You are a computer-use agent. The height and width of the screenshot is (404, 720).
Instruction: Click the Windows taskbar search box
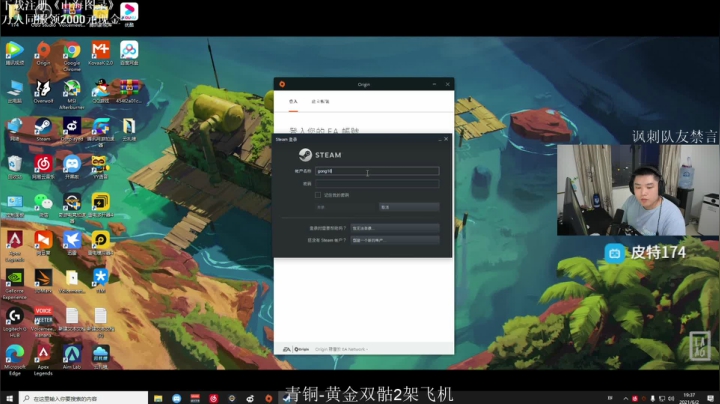click(84, 398)
